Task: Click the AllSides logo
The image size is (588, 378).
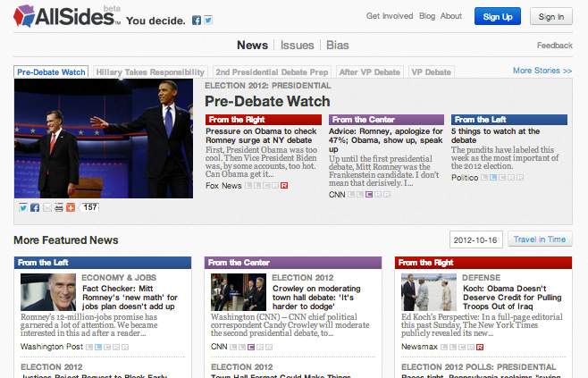Action: pos(67,16)
